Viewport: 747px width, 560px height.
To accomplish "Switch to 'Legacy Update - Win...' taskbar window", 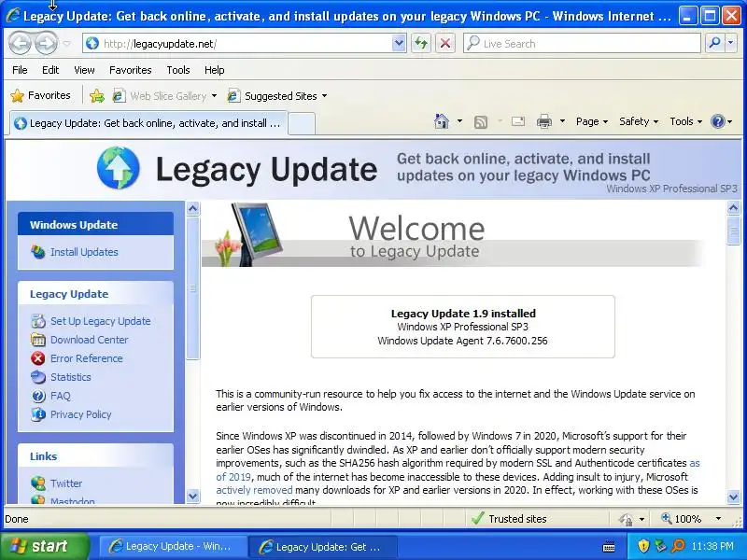I will pyautogui.click(x=173, y=546).
